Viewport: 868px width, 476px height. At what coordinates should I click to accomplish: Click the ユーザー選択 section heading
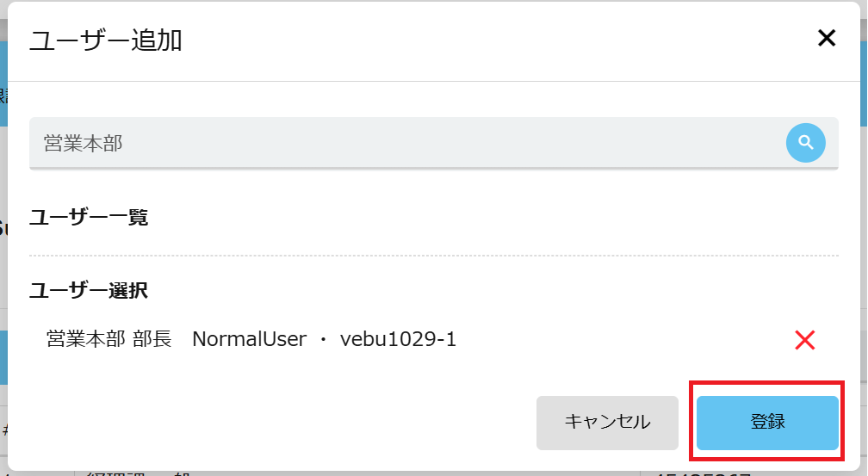89,290
